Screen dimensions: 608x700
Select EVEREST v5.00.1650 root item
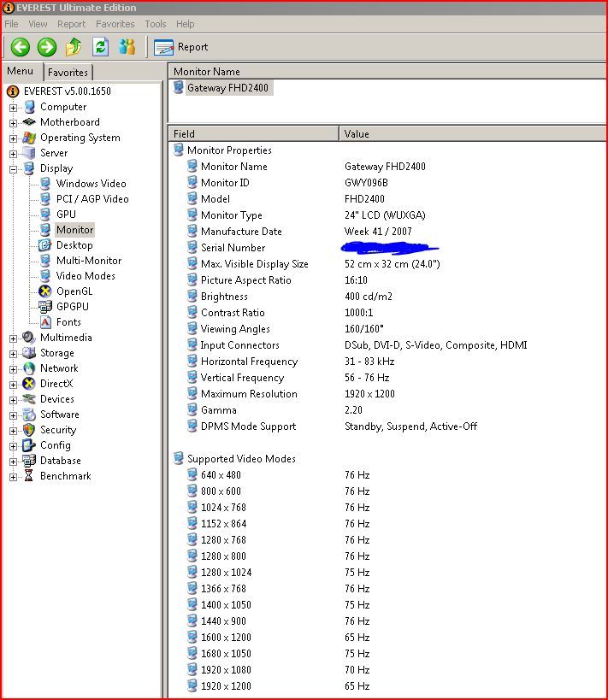click(68, 91)
